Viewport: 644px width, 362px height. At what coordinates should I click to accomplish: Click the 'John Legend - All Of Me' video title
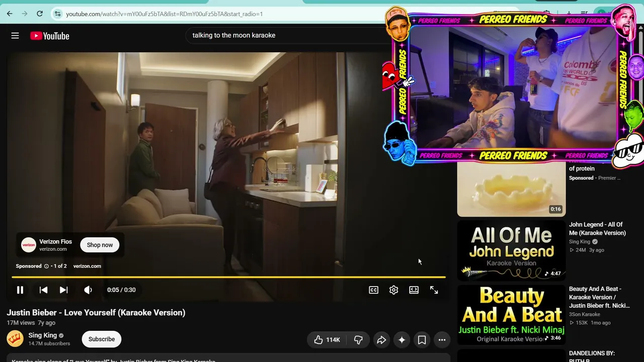tap(597, 229)
